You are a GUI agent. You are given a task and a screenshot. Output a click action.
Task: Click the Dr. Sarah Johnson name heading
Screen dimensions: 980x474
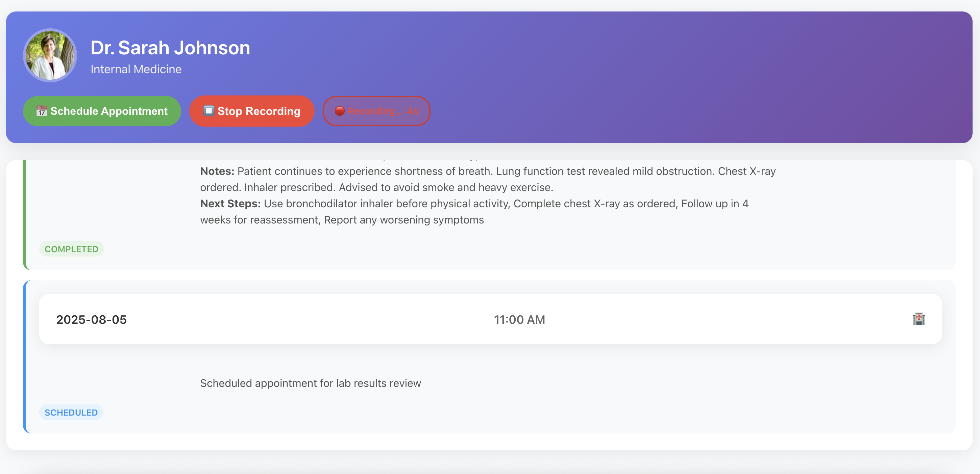click(170, 48)
